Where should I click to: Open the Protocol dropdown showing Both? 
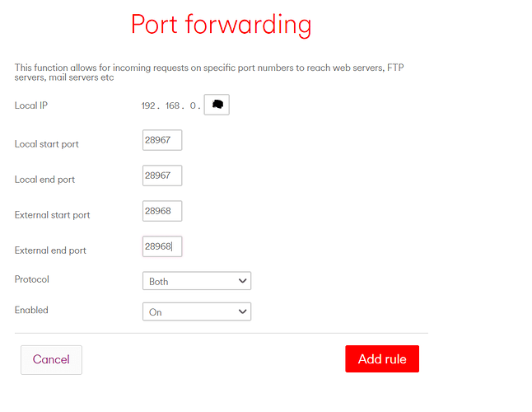point(197,281)
